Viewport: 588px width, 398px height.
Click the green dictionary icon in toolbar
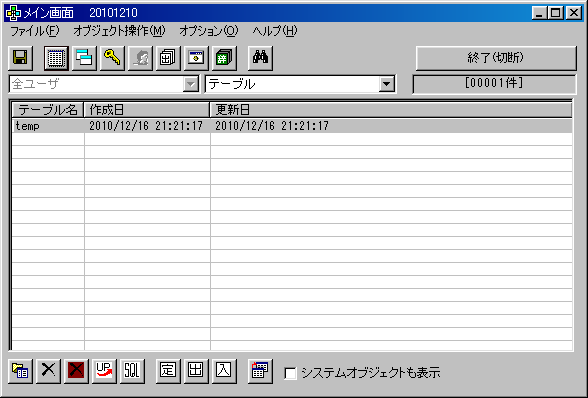[x=224, y=58]
